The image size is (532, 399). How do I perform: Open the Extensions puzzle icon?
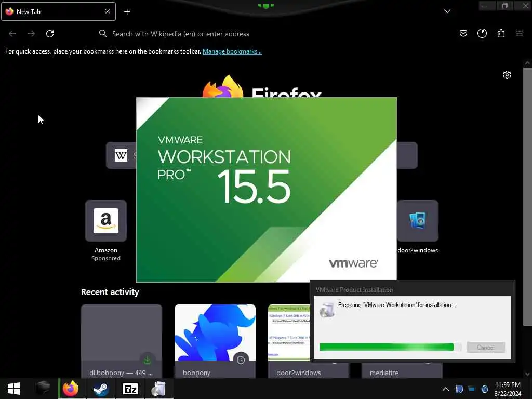tap(501, 33)
